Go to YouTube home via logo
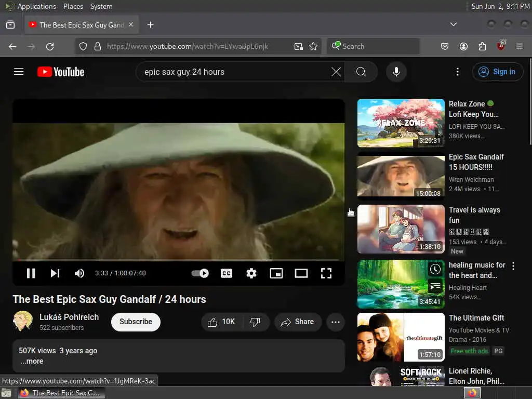The height and width of the screenshot is (399, 532). [61, 72]
